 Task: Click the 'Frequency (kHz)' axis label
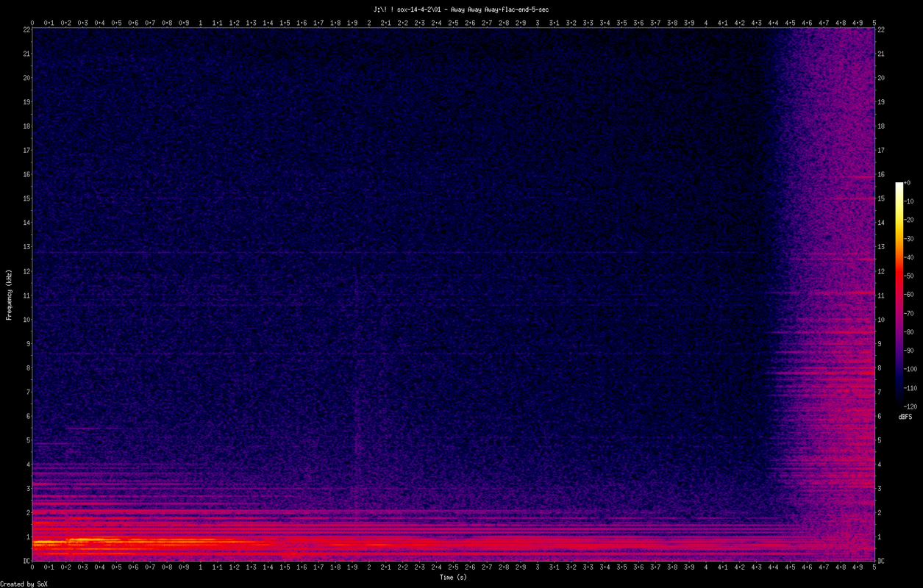10,295
